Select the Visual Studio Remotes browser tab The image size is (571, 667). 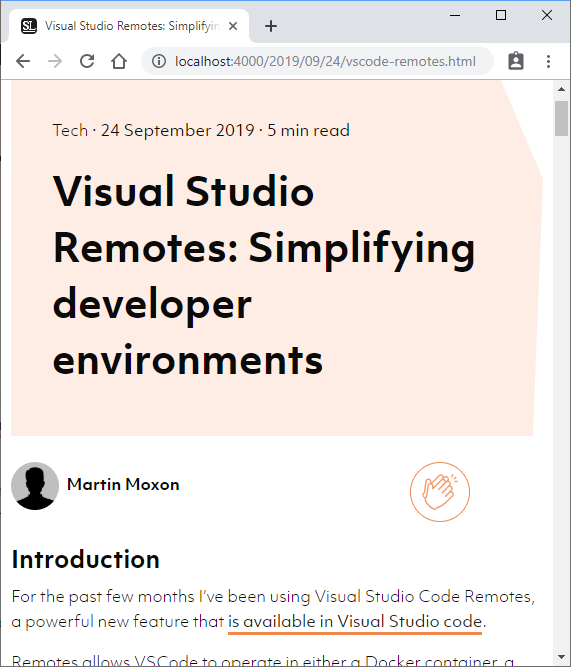(x=129, y=26)
